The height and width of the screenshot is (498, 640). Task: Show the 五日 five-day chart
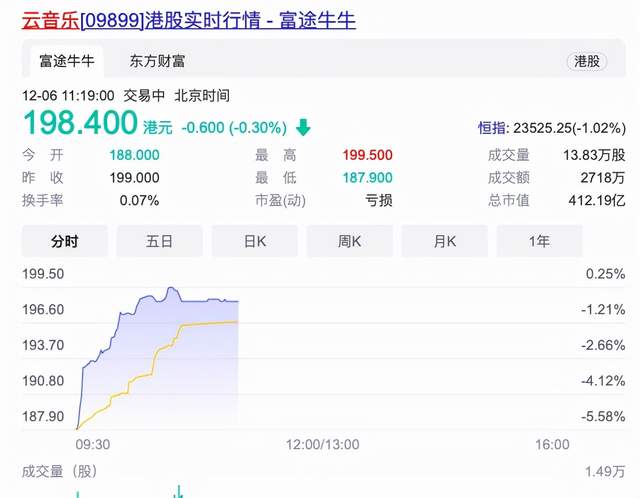(159, 241)
